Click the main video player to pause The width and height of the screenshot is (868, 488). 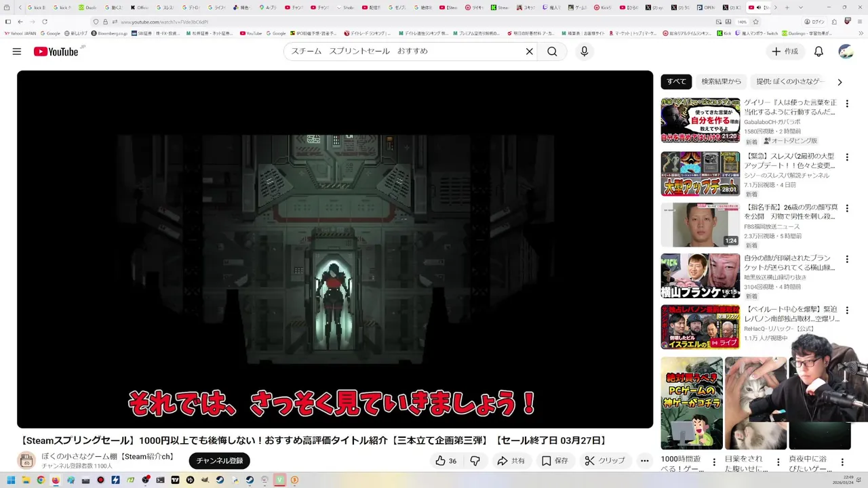tap(335, 249)
